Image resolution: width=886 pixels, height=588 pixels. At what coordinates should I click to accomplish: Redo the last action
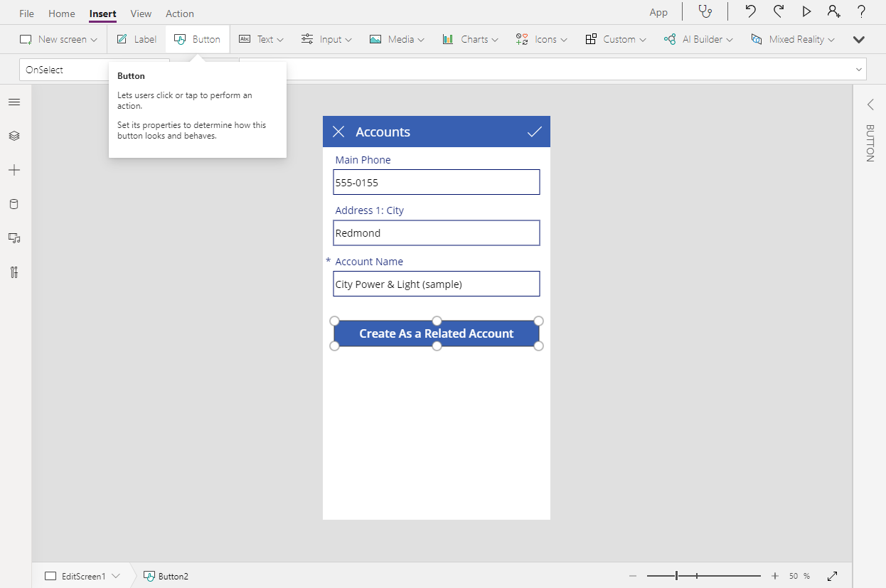tap(779, 11)
